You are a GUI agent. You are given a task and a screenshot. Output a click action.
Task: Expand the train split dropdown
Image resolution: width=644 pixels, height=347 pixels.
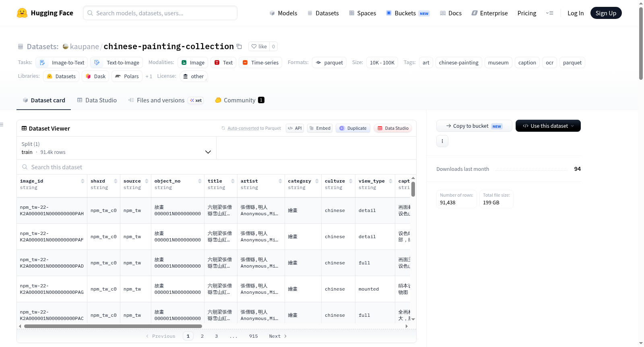coord(116,148)
